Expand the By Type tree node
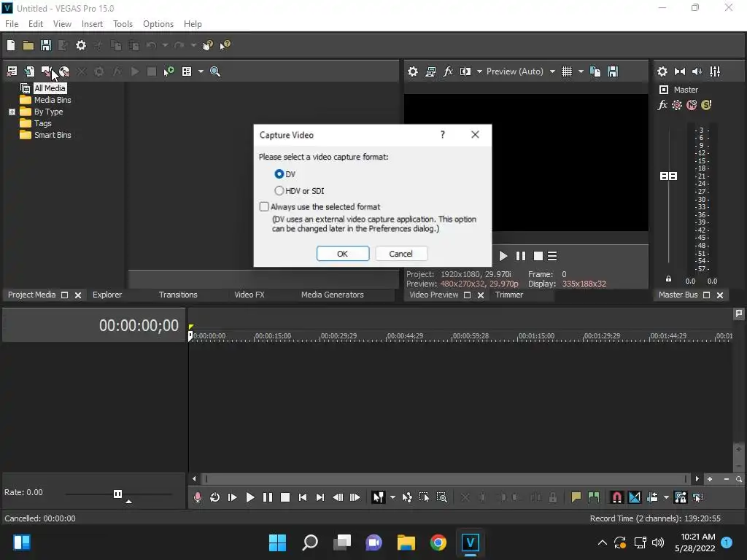The height and width of the screenshot is (560, 747). [x=12, y=112]
